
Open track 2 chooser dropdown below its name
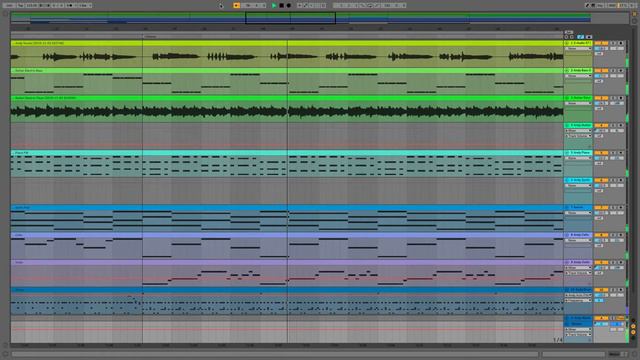[578, 76]
